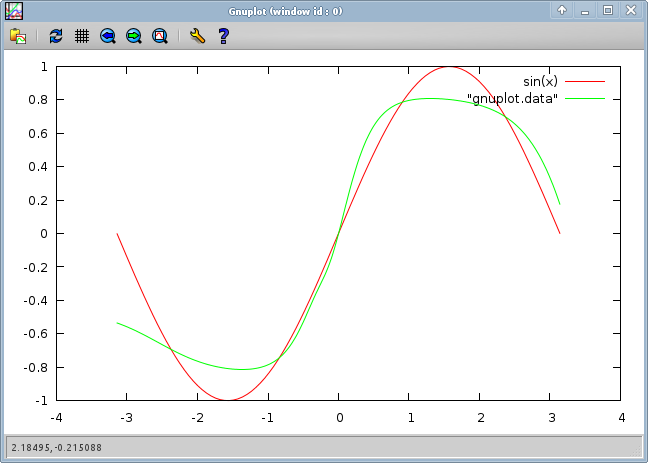Minimize the Gnuplot window
The height and width of the screenshot is (463, 648).
[x=585, y=10]
